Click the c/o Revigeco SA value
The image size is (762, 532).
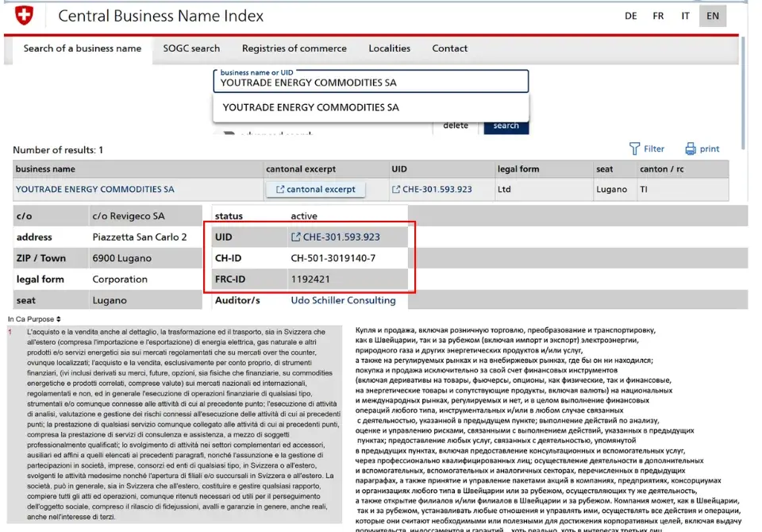point(129,216)
